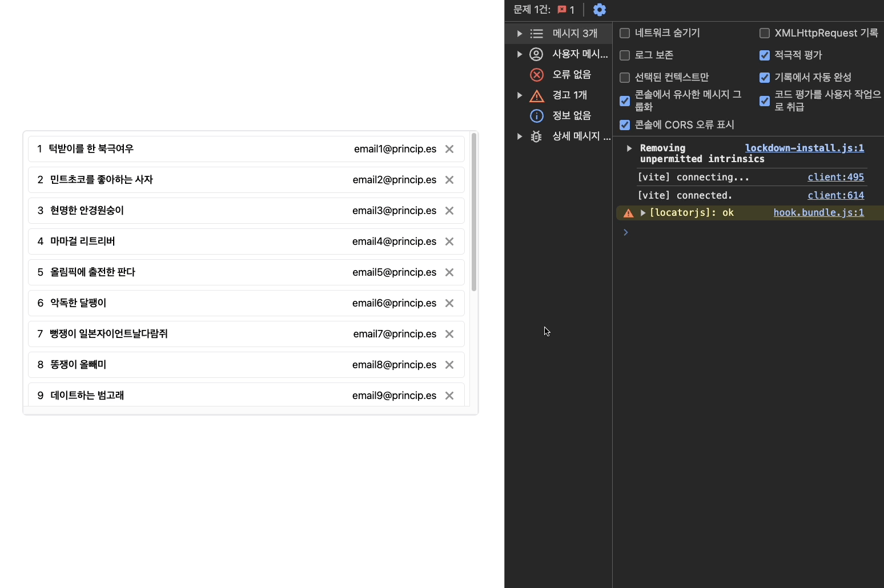This screenshot has width=884, height=588.
Task: Toggle the 로그 보존 checkbox
Action: point(625,55)
